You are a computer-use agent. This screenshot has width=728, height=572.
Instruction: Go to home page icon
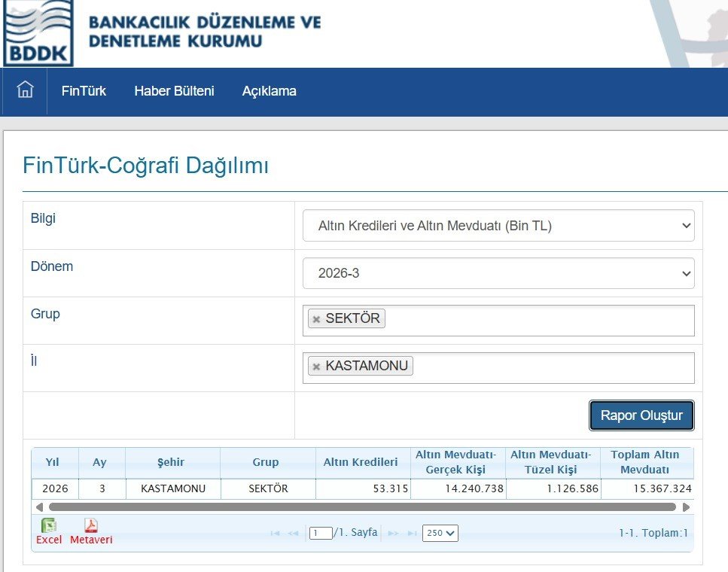(25, 89)
